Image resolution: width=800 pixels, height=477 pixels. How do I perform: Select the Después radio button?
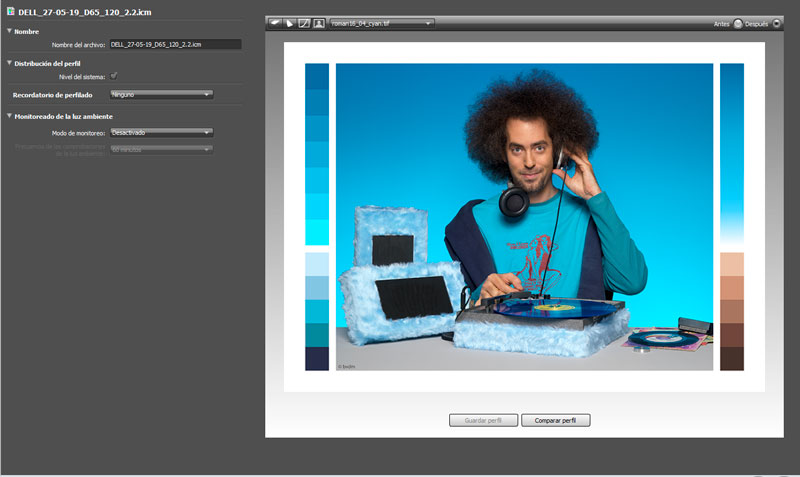(777, 23)
